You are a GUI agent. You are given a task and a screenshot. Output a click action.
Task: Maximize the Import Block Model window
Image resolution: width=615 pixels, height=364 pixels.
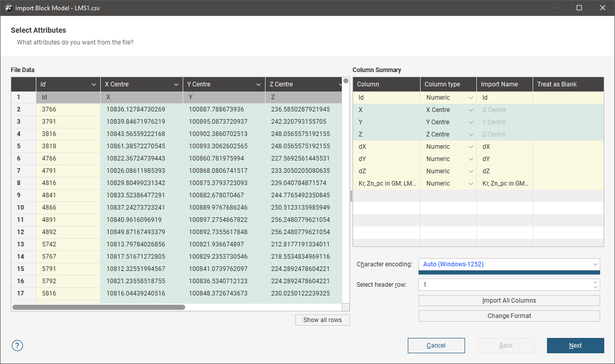[579, 8]
